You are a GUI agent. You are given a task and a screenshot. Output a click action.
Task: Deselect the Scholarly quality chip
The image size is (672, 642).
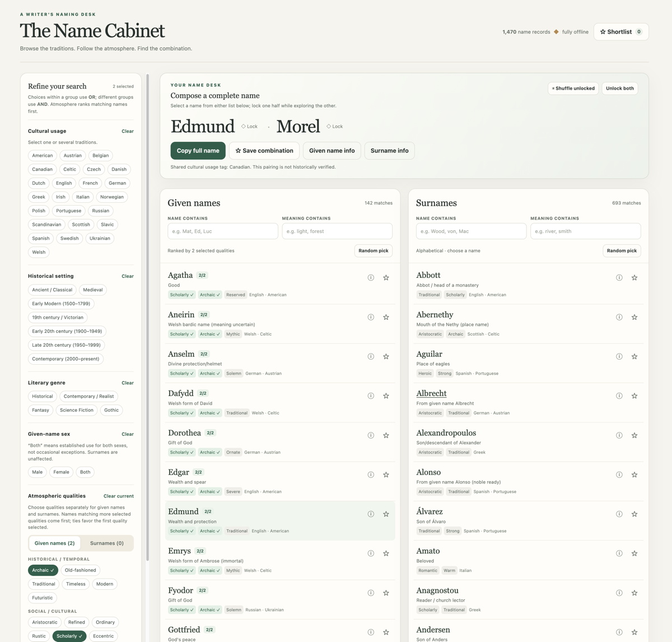coord(69,636)
